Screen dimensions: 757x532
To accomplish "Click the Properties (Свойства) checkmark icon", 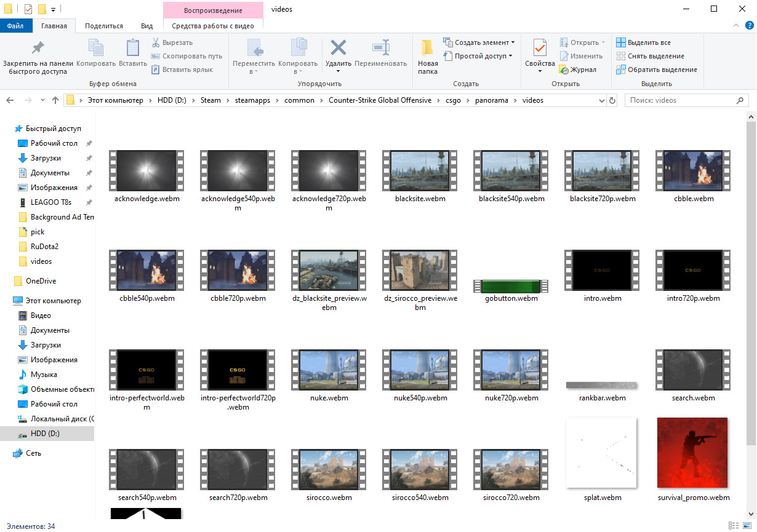I will [x=540, y=48].
